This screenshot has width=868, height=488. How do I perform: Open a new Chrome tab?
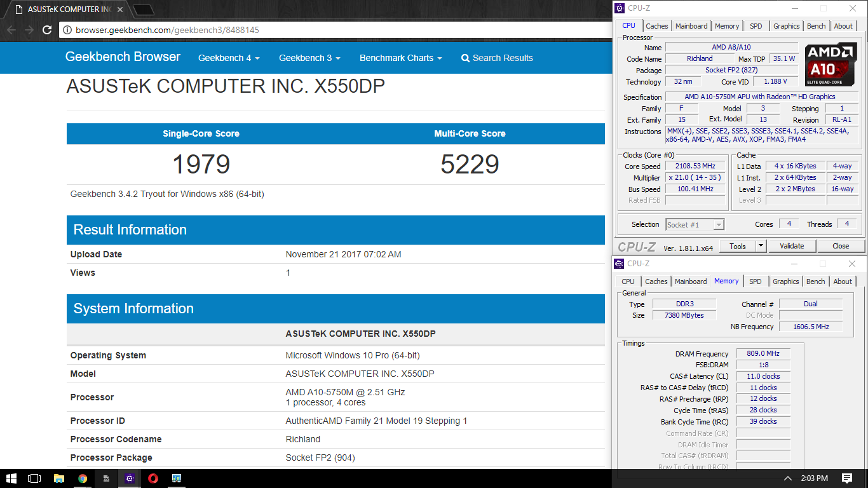pos(144,10)
